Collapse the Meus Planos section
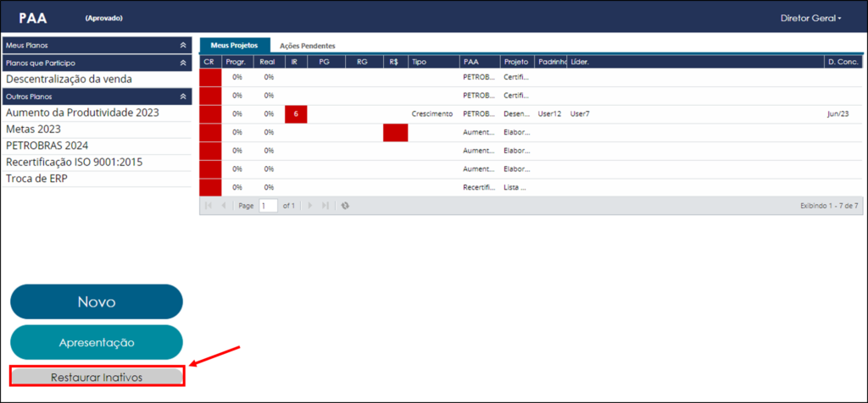Image resolution: width=868 pixels, height=403 pixels. point(183,46)
